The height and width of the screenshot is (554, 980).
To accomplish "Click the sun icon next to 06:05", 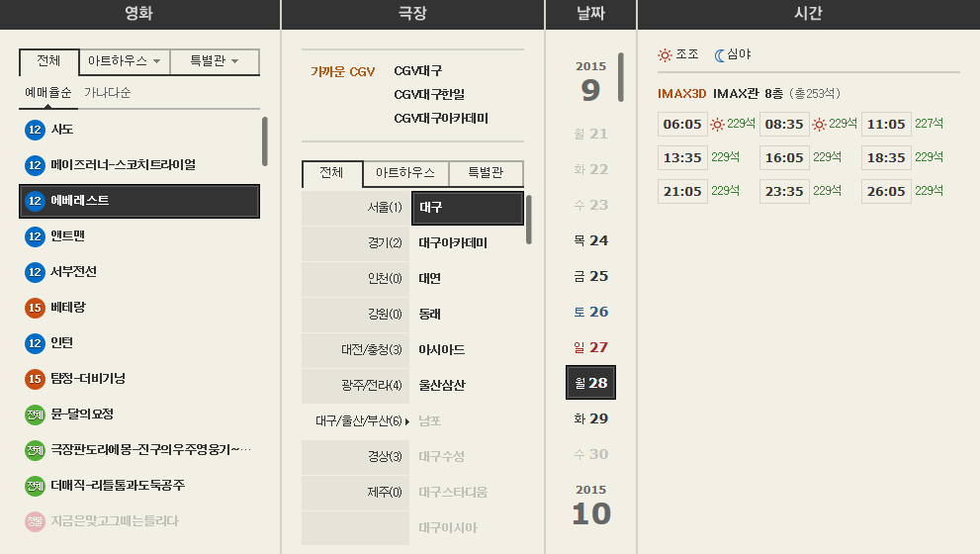I will point(718,124).
